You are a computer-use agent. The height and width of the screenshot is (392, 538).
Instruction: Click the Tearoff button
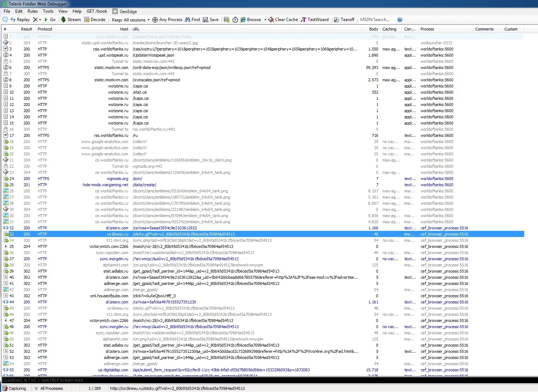(344, 20)
